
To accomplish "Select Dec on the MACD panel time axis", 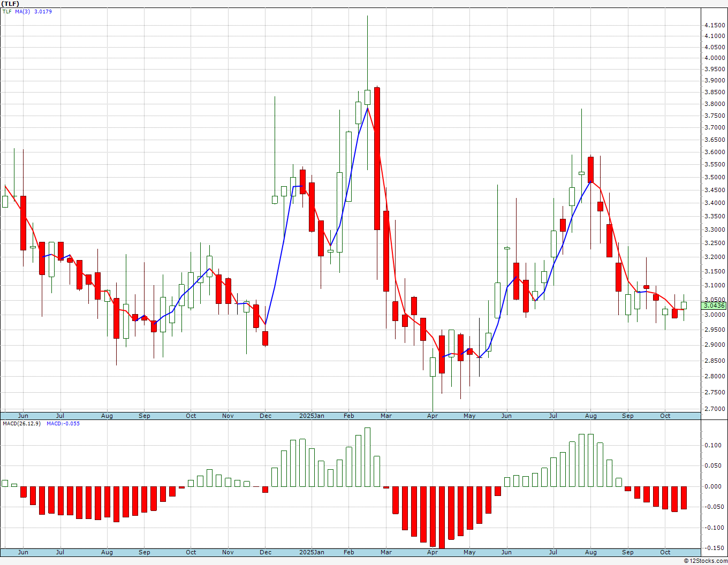I will pyautogui.click(x=266, y=552).
